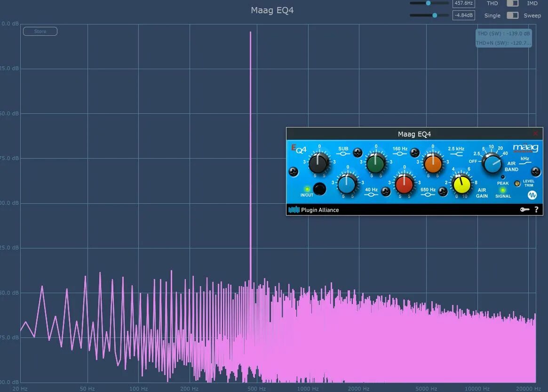Click the blue 40 Hz band knob

(346, 184)
